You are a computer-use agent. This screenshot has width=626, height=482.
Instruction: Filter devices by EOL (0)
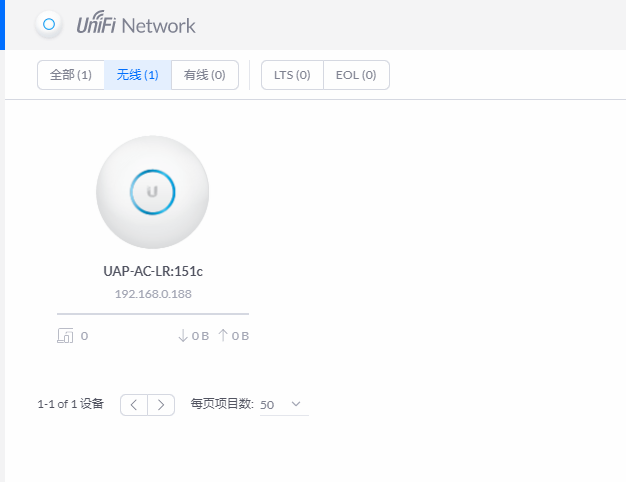click(x=356, y=75)
